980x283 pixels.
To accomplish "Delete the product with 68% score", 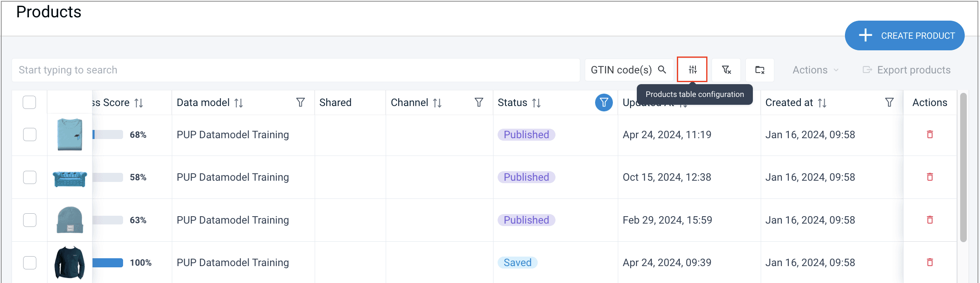I will point(930,134).
